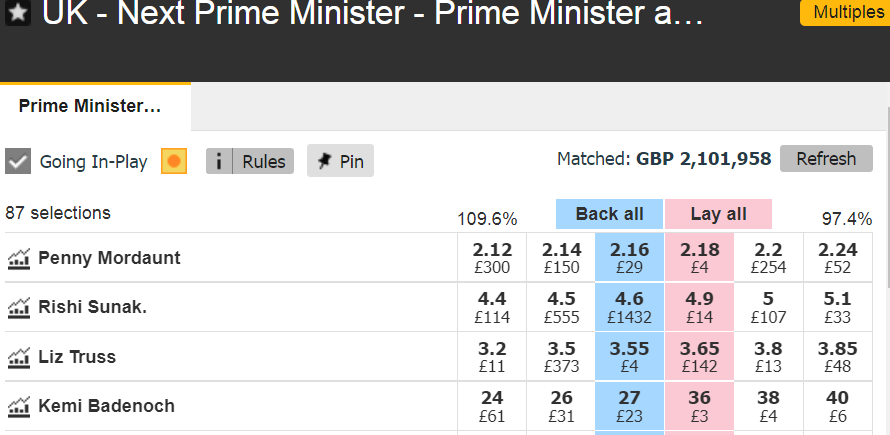Click the Lay all header
The width and height of the screenshot is (890, 435).
pyautogui.click(x=719, y=214)
